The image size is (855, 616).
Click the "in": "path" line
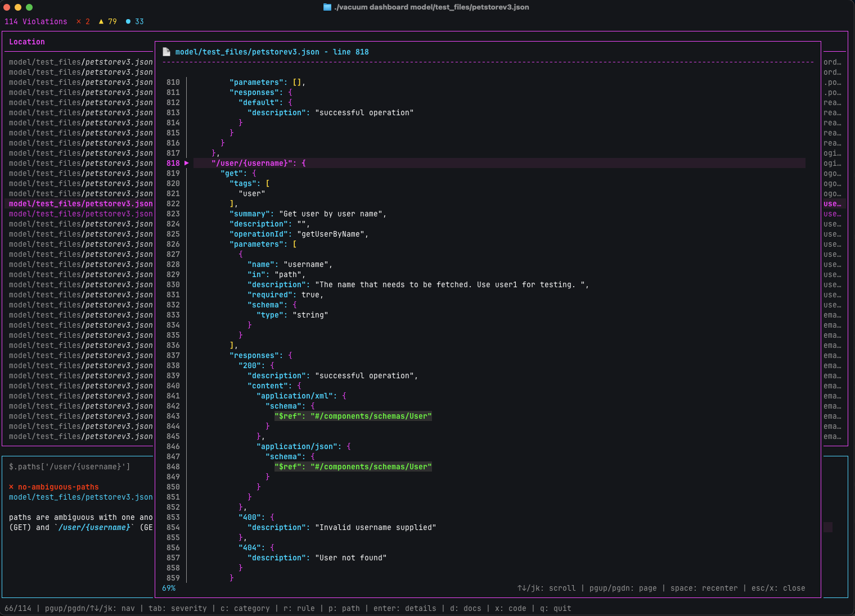[x=277, y=274]
